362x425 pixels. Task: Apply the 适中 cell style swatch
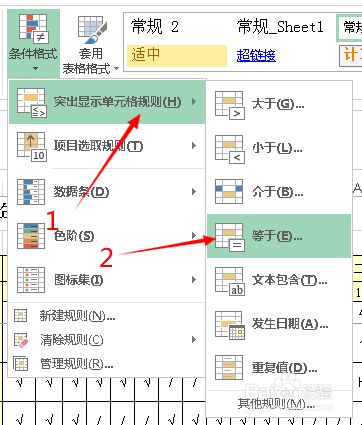(x=177, y=55)
